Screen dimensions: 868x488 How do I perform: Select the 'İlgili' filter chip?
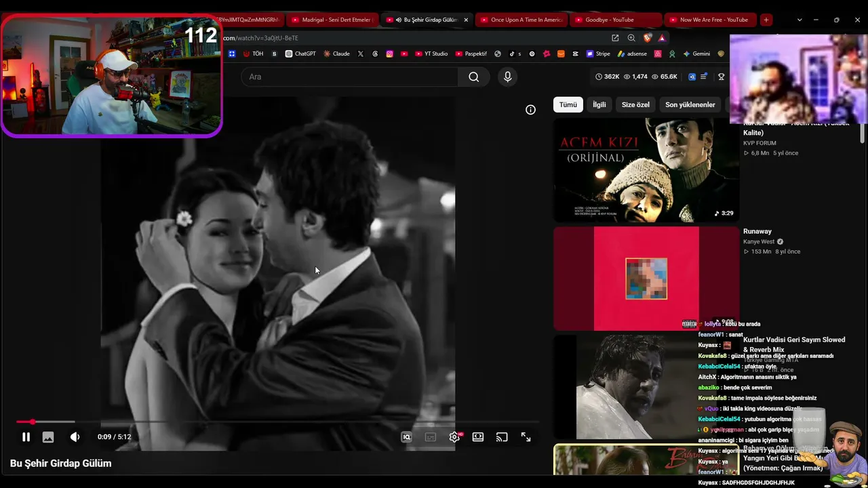599,104
